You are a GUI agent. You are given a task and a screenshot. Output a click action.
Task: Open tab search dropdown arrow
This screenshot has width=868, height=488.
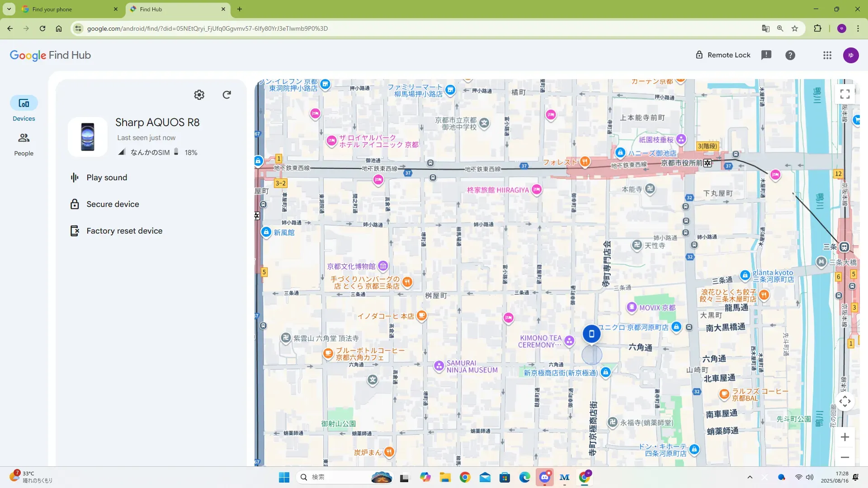pos(9,9)
